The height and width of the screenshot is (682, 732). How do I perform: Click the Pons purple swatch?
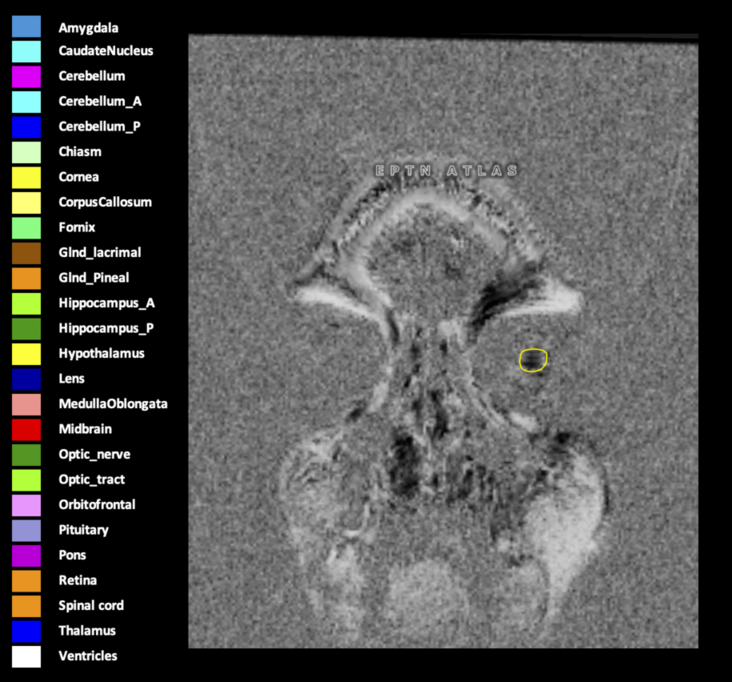pos(26,555)
